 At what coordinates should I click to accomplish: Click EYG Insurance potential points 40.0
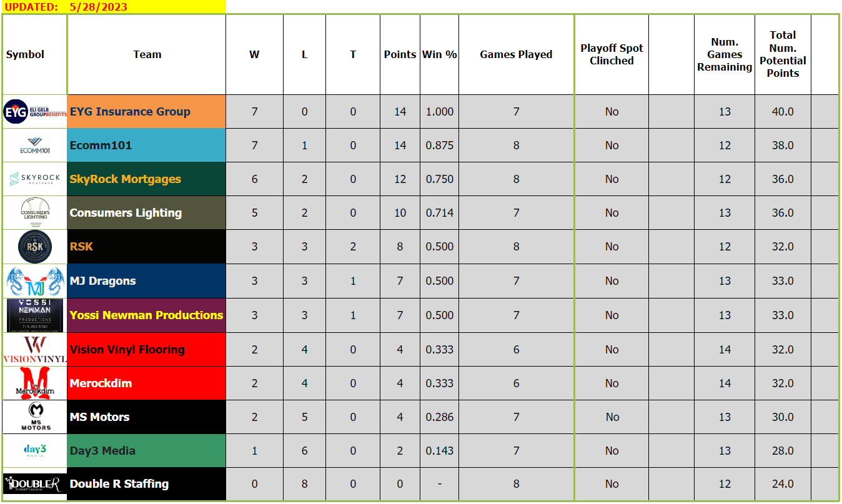tap(783, 112)
